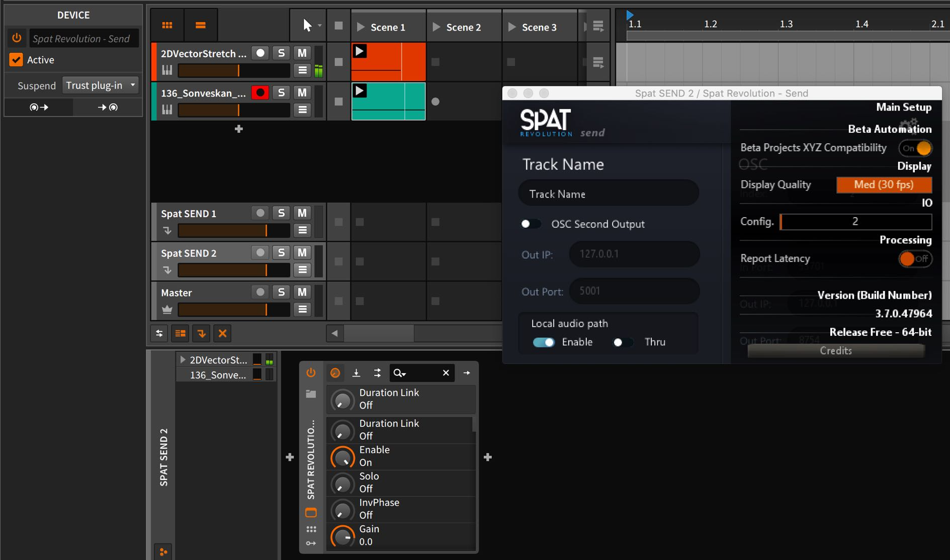Click the orange X icon below track list
Screen dimensions: 950x560
(222, 333)
